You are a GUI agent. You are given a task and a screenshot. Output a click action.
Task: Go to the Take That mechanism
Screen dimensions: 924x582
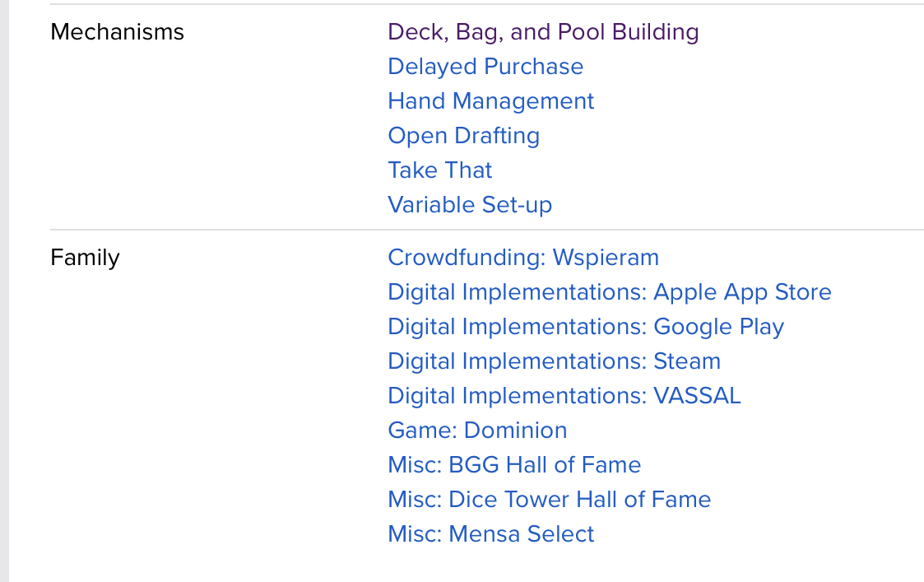point(439,170)
